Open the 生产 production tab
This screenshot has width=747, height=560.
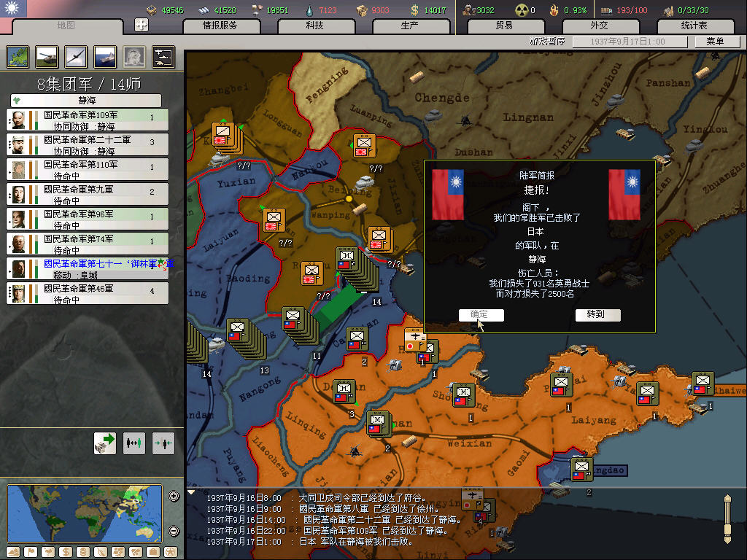pos(410,26)
